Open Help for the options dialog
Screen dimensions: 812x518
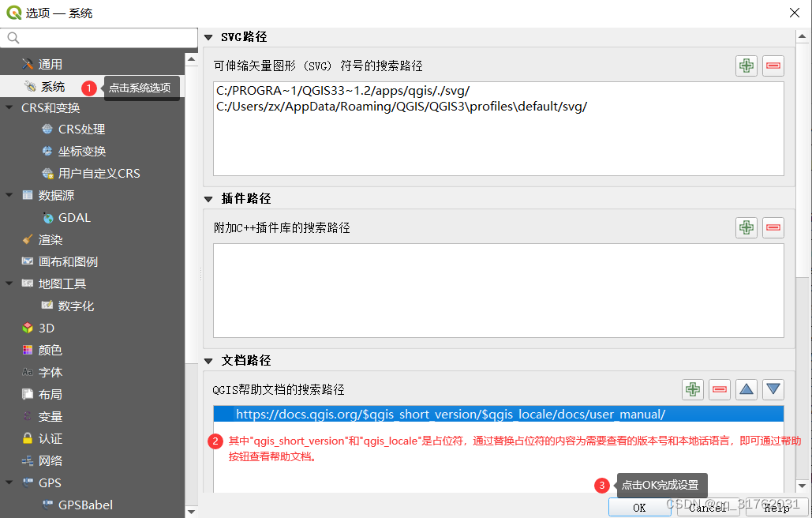(x=776, y=508)
